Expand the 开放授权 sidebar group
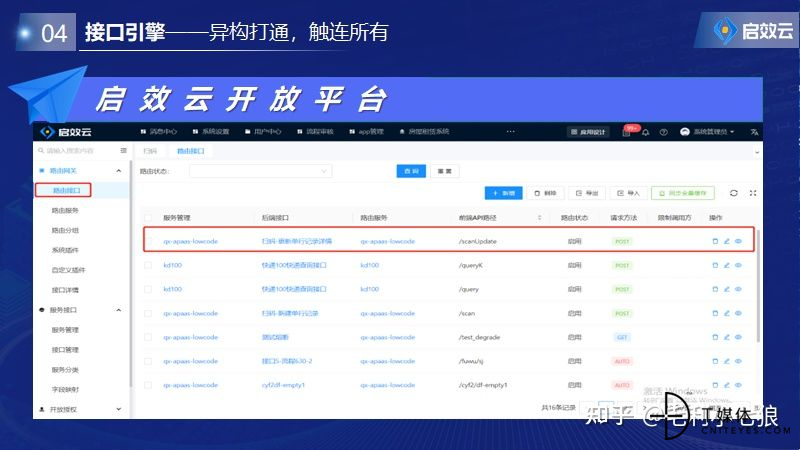Image resolution: width=800 pixels, height=450 pixels. [x=118, y=409]
